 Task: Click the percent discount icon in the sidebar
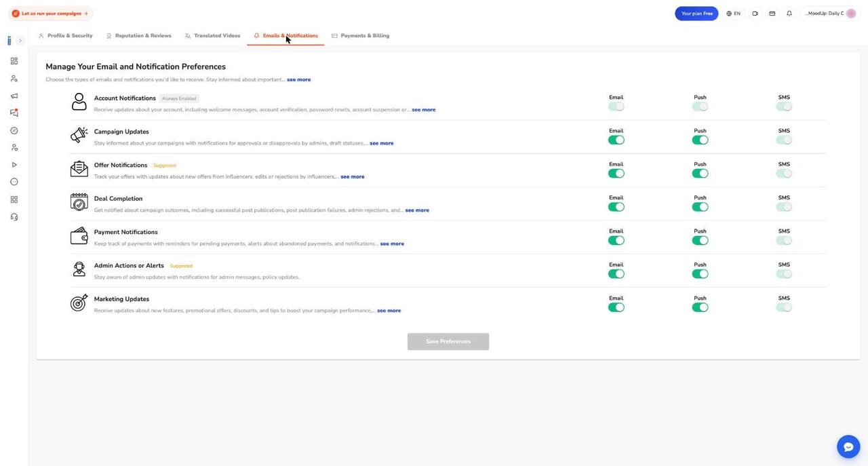(14, 130)
